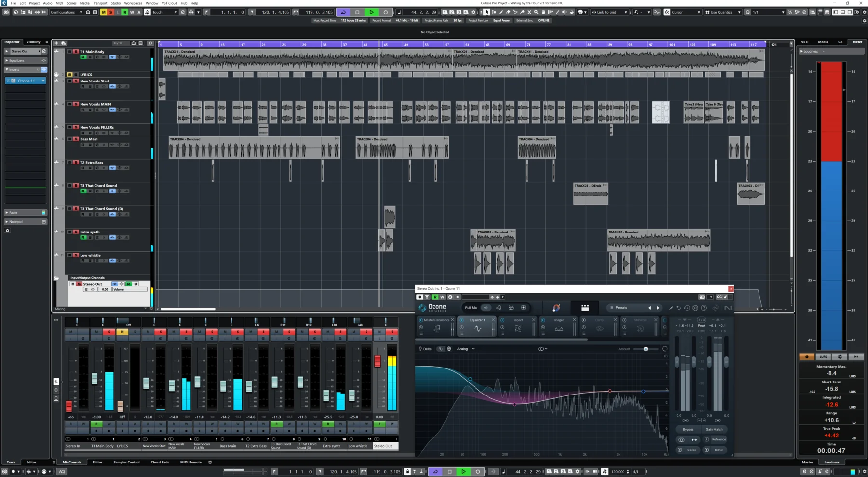Toggle plugin bypass power in Ozone window header
The width and height of the screenshot is (868, 477).
click(x=420, y=297)
